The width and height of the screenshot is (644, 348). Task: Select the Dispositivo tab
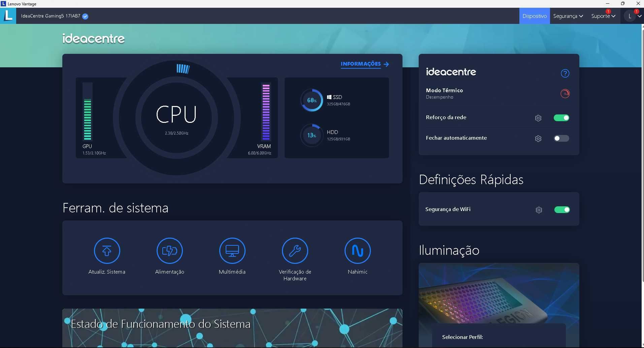pyautogui.click(x=535, y=16)
